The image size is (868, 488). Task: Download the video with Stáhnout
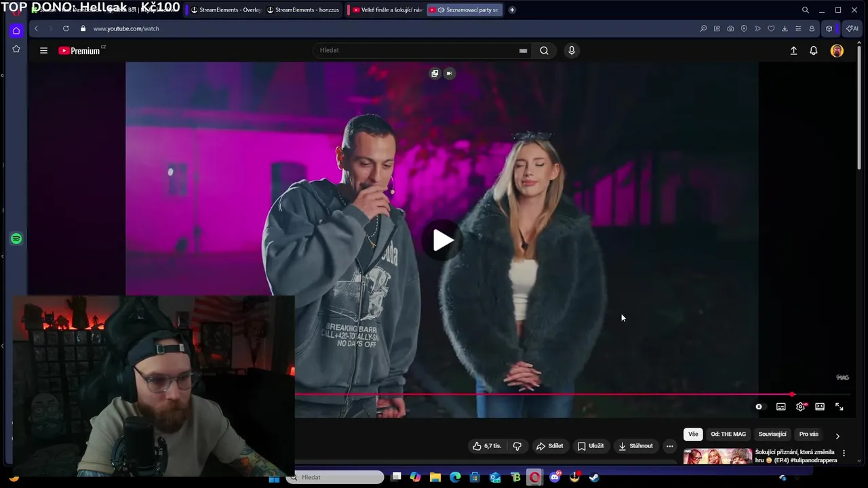click(x=635, y=446)
